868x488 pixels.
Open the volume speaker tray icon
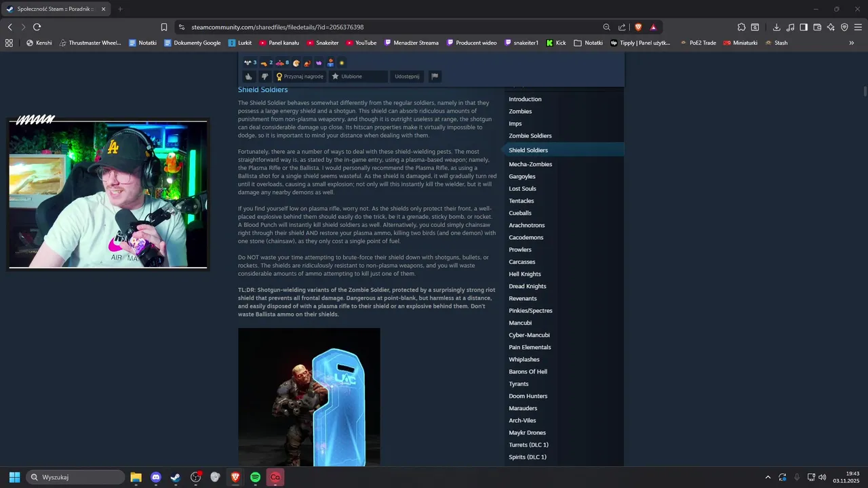click(822, 477)
